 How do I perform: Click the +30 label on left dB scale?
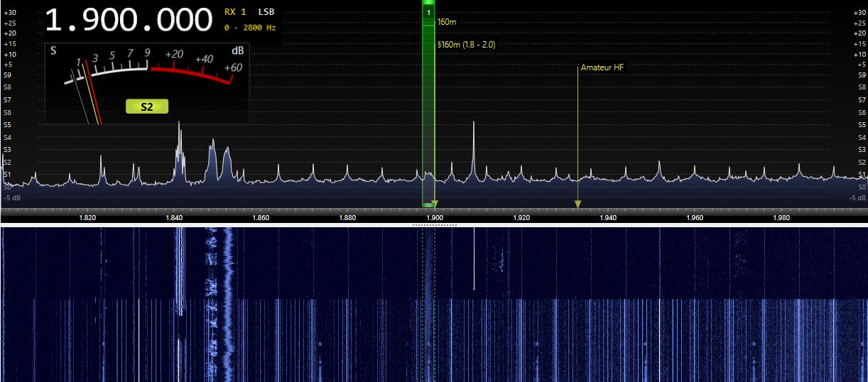tap(9, 12)
